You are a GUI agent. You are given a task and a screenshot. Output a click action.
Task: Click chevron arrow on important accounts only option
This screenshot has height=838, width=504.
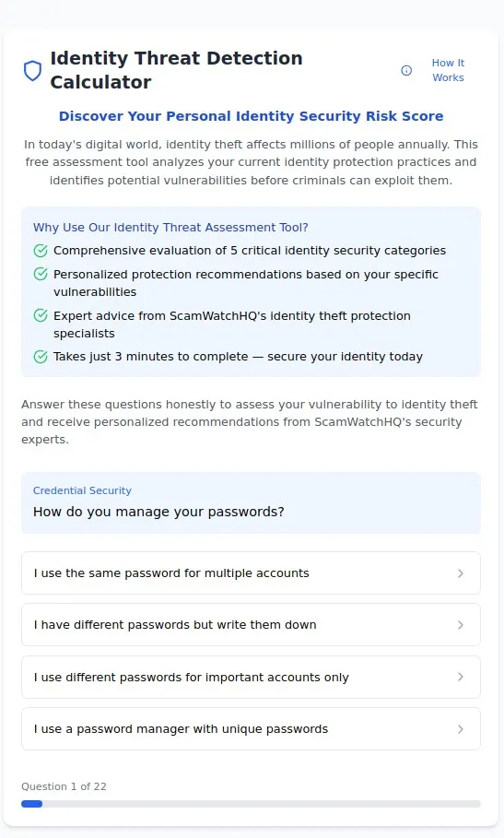click(460, 678)
